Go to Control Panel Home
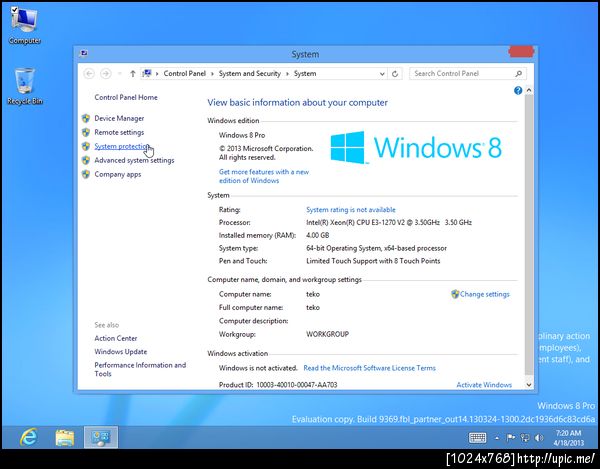 tap(126, 97)
